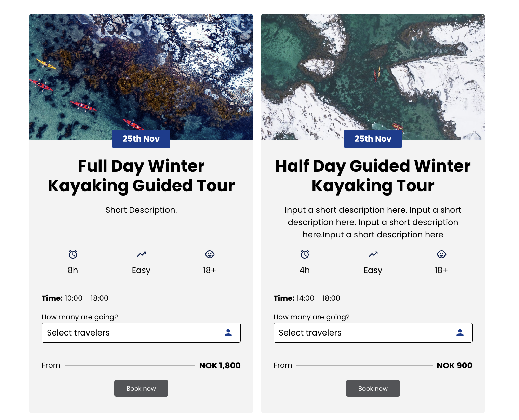Book the Half Day Guided Winter tour

pyautogui.click(x=373, y=388)
